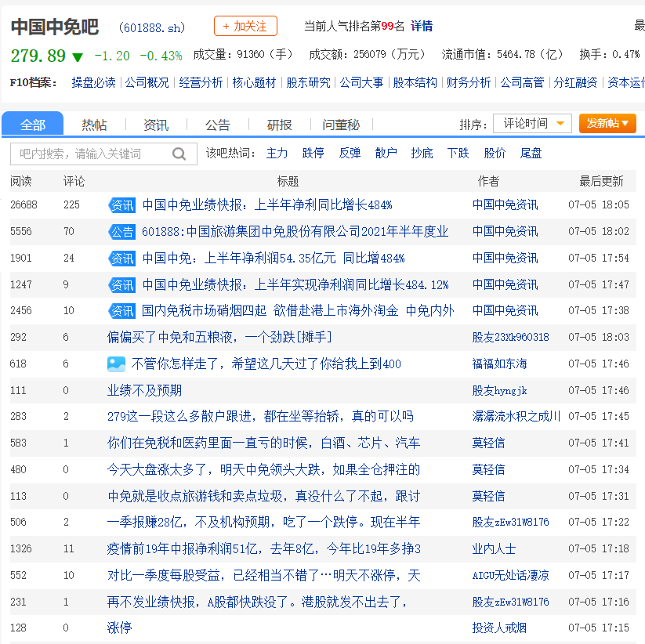The height and width of the screenshot is (644, 645).
Task: Click hot word 股价
Action: [x=495, y=154]
